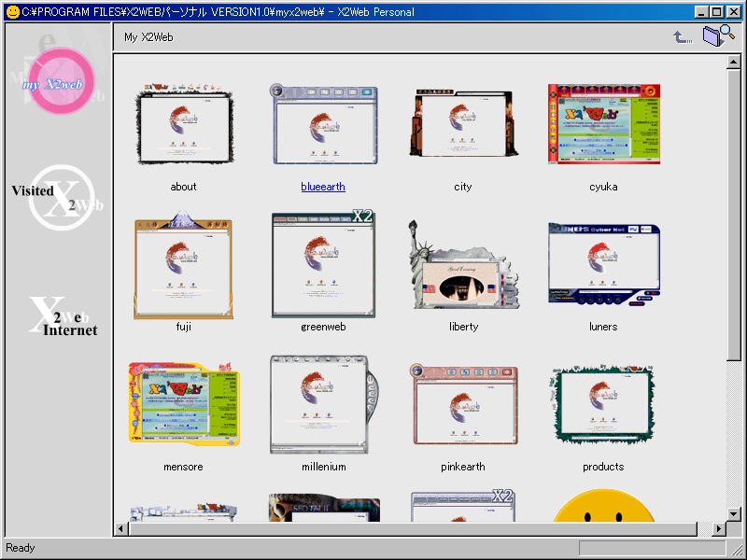
Task: Select the about skin thumbnail
Action: tap(184, 124)
